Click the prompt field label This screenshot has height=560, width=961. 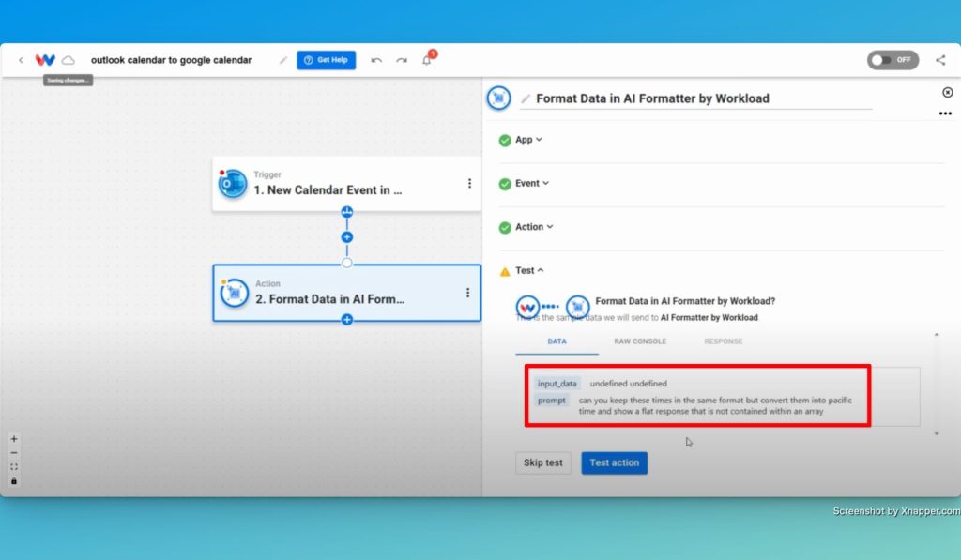tap(552, 401)
